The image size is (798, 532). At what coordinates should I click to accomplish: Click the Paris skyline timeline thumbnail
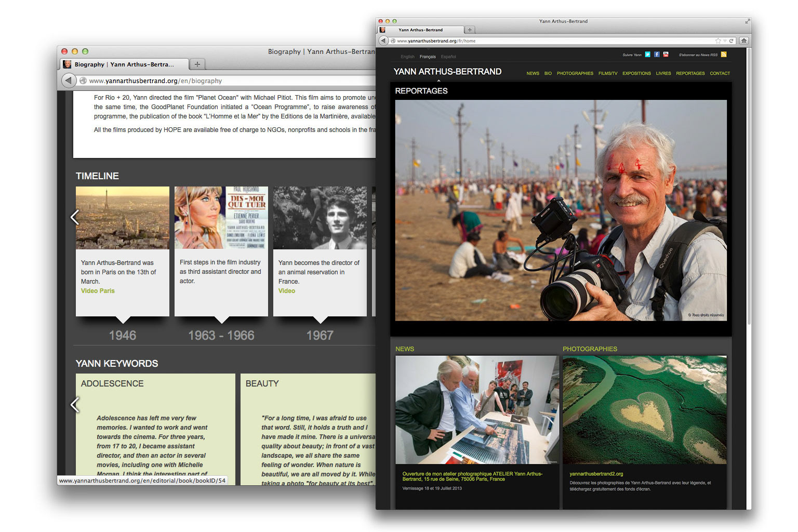123,218
